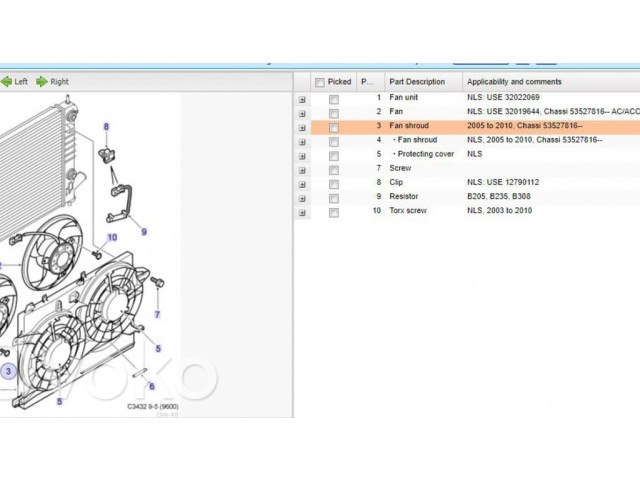Screen dimensions: 640x480
Task: Check the Picked box for Fan unit
Action: pyautogui.click(x=334, y=99)
